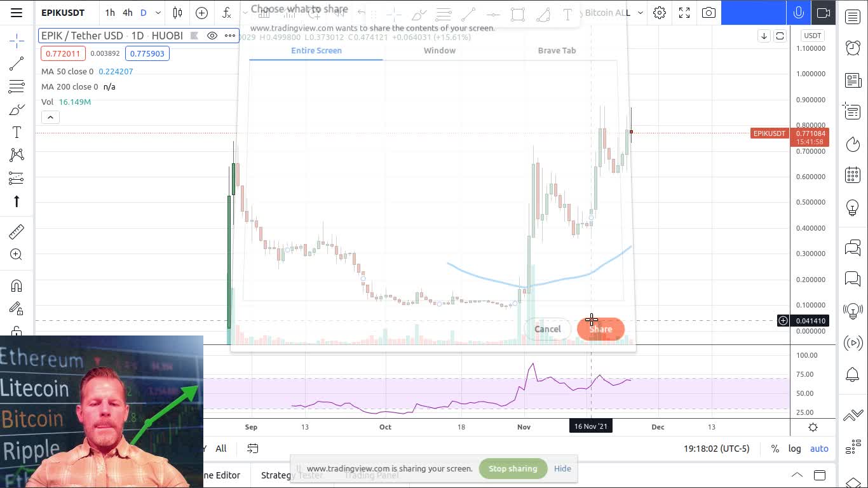Viewport: 868px width, 488px height.
Task: Open the news panel
Action: [853, 80]
